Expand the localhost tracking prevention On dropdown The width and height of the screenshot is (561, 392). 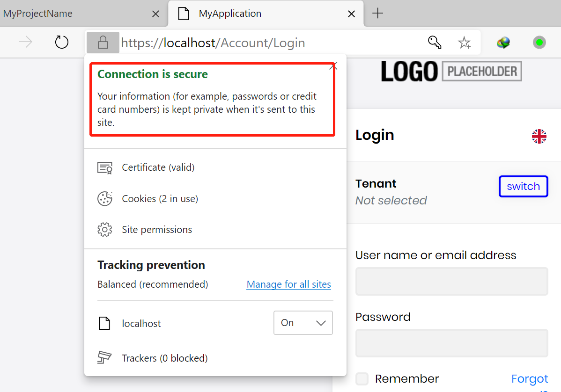pyautogui.click(x=303, y=323)
